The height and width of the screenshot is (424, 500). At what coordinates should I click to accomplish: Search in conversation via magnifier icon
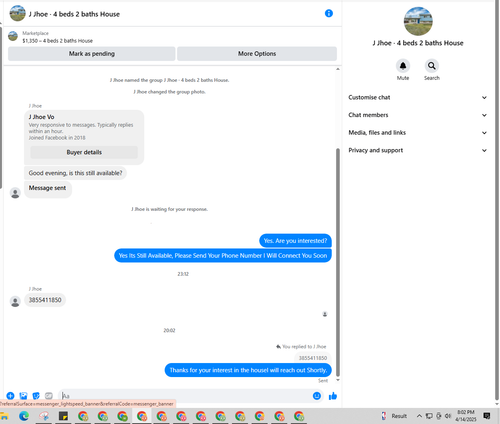[432, 66]
